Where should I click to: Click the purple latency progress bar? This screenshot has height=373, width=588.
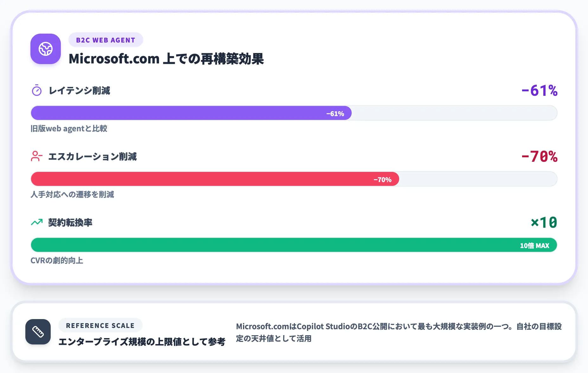[x=191, y=113]
